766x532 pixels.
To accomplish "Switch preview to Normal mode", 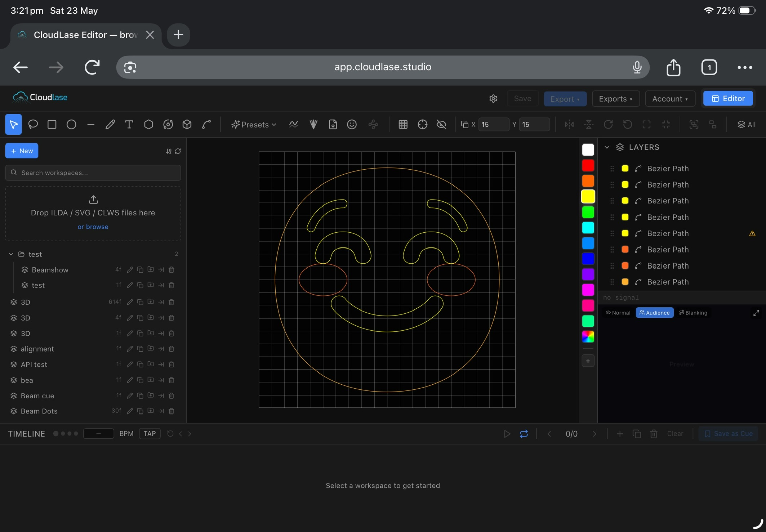I will pyautogui.click(x=618, y=313).
